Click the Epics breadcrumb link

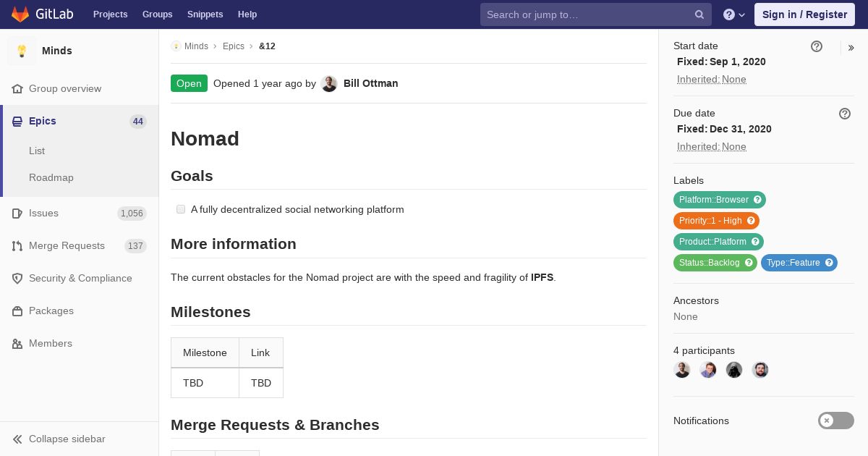234,46
